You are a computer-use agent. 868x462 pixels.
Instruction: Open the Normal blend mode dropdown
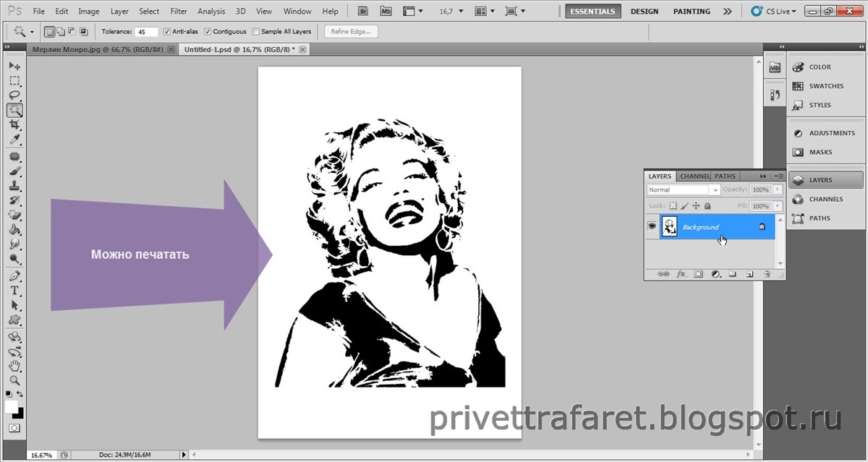click(684, 189)
